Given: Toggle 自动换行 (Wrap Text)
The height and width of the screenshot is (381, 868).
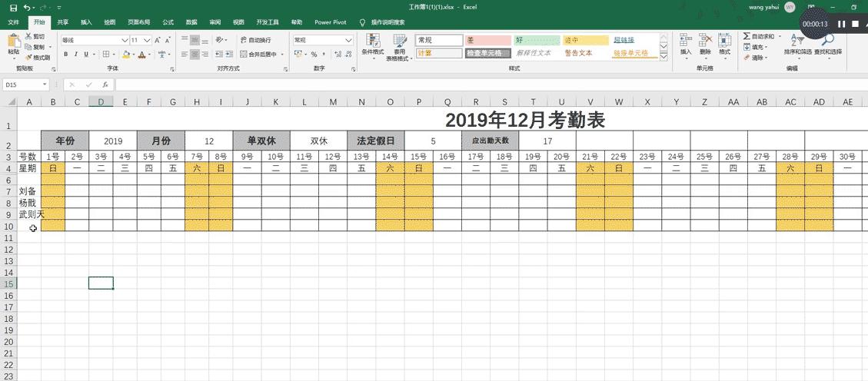Looking at the screenshot, I should [256, 40].
